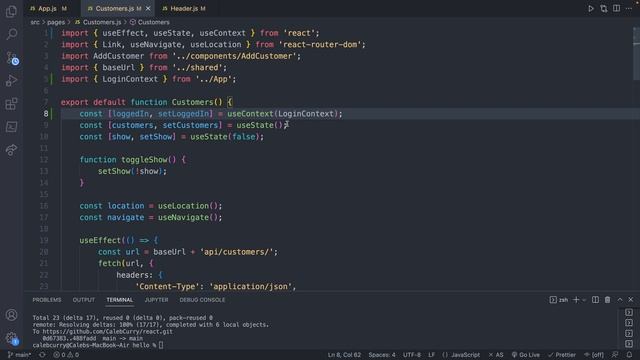This screenshot has width=640, height=360.
Task: Click the 'pages' breadcrumb segment
Action: click(x=56, y=22)
